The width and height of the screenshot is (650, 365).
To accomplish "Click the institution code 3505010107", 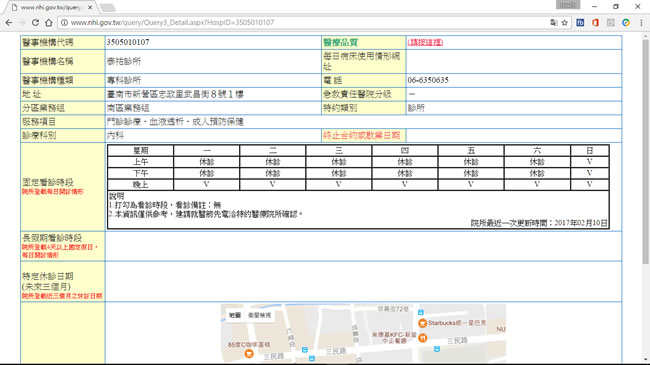I will pos(128,42).
